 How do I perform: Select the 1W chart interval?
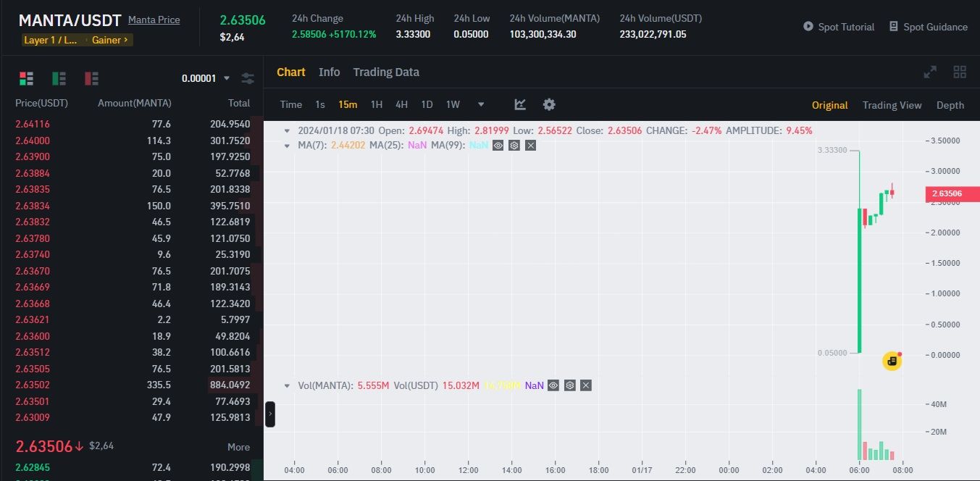click(x=453, y=104)
